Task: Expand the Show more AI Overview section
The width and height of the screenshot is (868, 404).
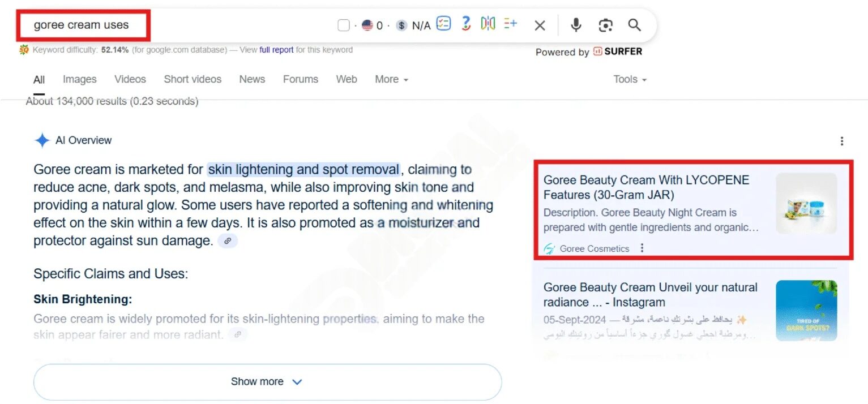Action: click(x=267, y=381)
